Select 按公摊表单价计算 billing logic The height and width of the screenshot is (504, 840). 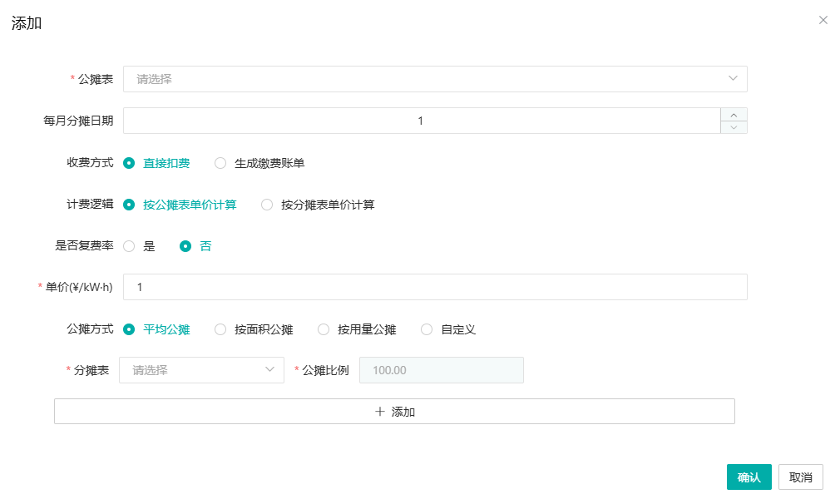coord(129,205)
